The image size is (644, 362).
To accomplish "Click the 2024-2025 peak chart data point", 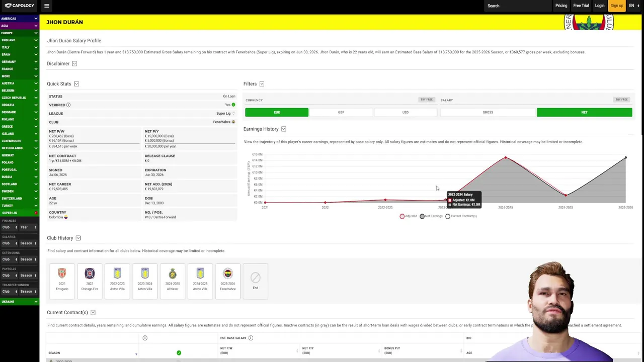I will (506, 158).
